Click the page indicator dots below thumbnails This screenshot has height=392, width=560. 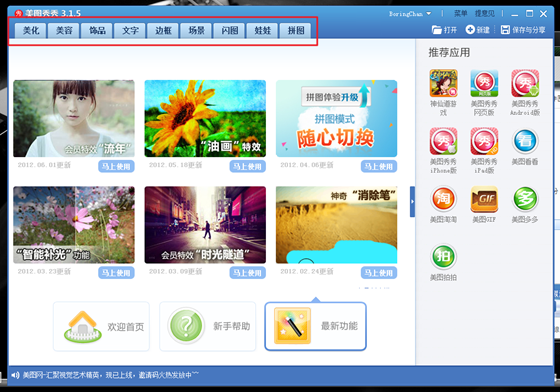pos(374,288)
